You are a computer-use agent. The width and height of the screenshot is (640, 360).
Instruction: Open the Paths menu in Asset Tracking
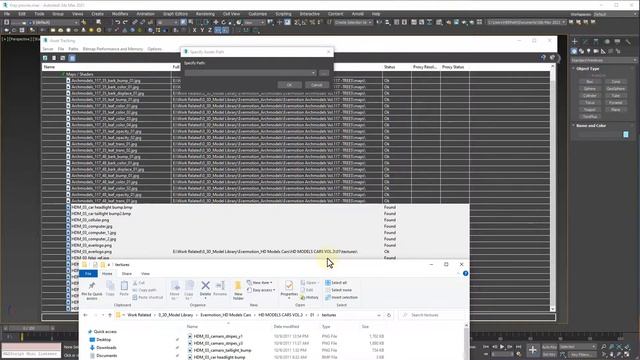[x=73, y=49]
